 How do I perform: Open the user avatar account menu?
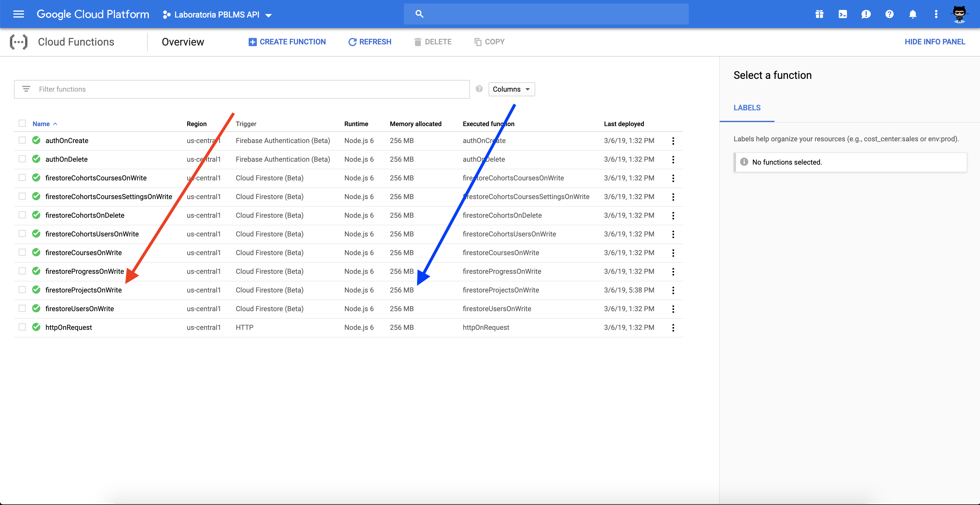[x=959, y=14]
